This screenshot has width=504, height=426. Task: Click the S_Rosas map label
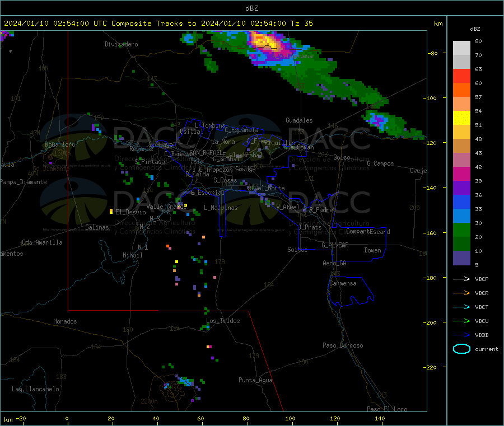click(225, 180)
